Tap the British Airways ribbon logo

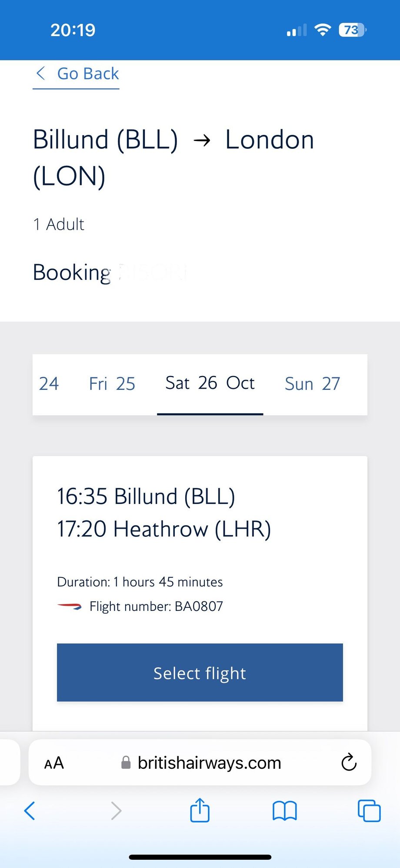point(70,606)
